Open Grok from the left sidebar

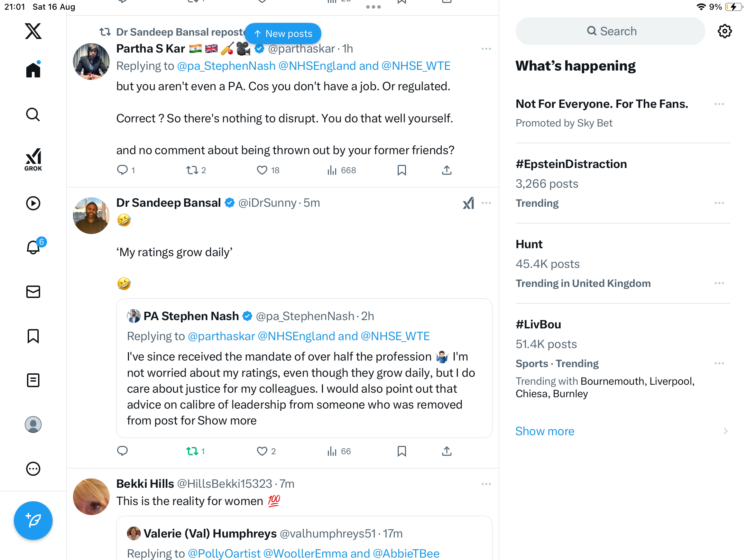(33, 160)
